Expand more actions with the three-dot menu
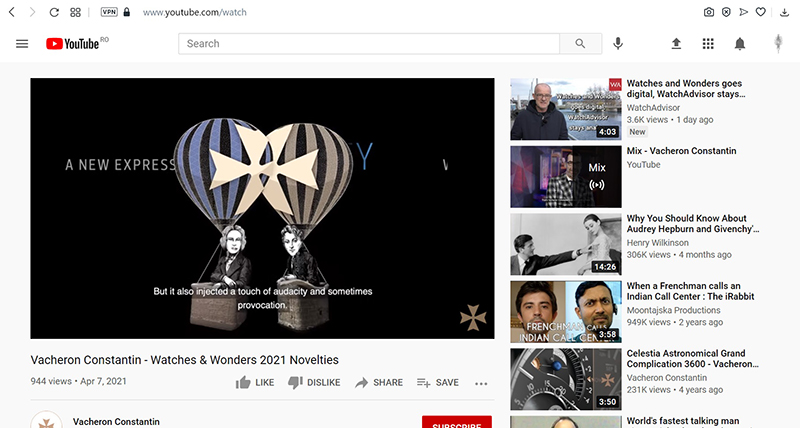The width and height of the screenshot is (800, 428). (481, 383)
